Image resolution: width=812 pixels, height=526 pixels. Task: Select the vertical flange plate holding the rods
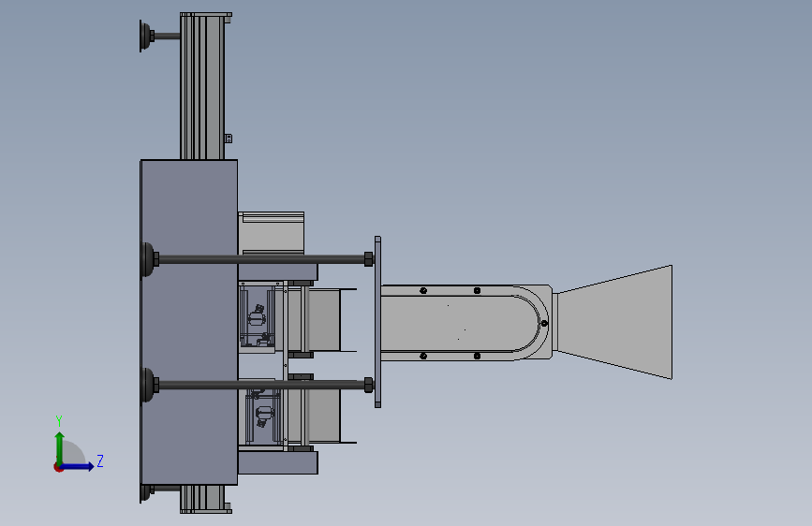point(377,322)
